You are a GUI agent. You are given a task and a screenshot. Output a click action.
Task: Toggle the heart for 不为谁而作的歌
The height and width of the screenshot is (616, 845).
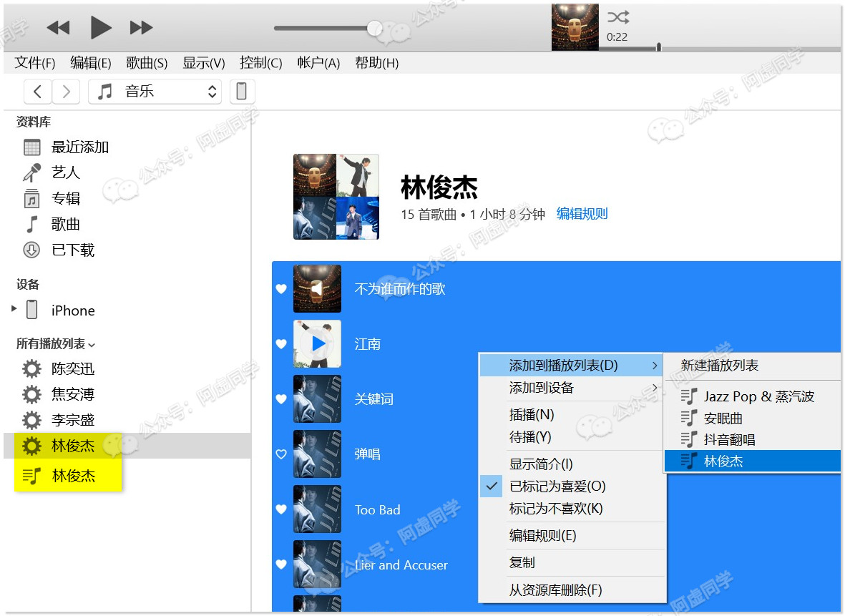tap(281, 289)
